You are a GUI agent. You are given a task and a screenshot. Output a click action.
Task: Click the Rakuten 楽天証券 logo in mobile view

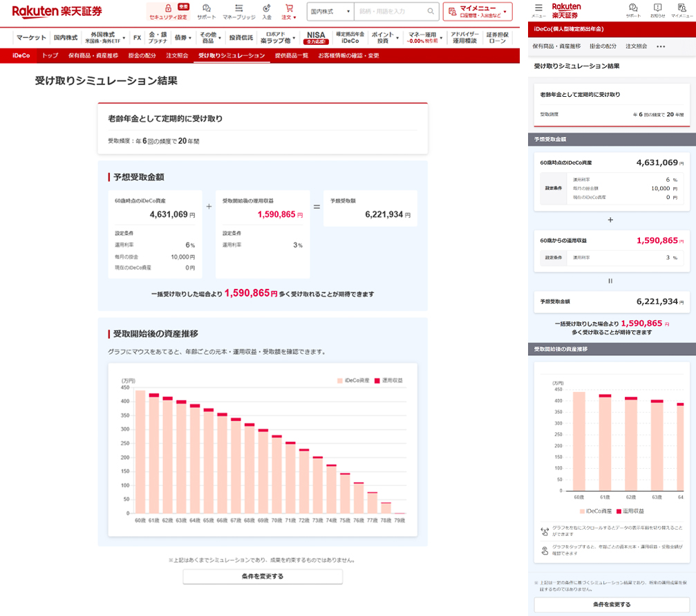(x=566, y=10)
